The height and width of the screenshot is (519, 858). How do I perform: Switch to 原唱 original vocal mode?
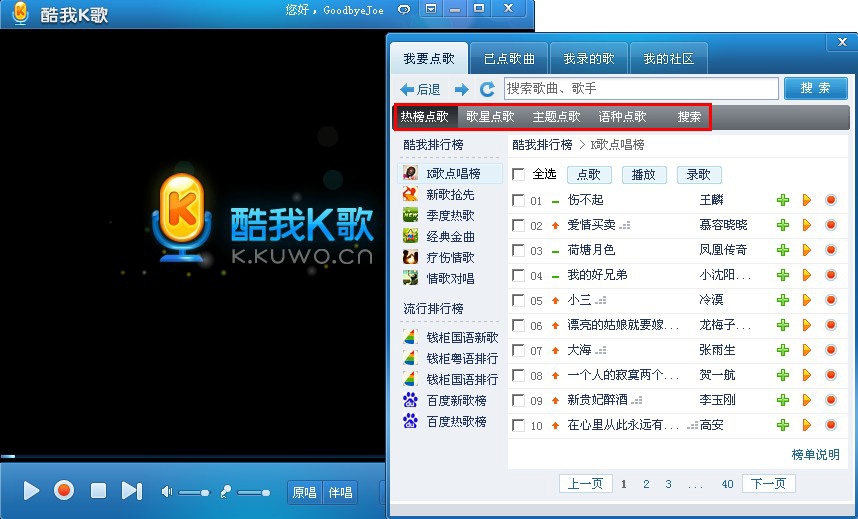coord(305,492)
